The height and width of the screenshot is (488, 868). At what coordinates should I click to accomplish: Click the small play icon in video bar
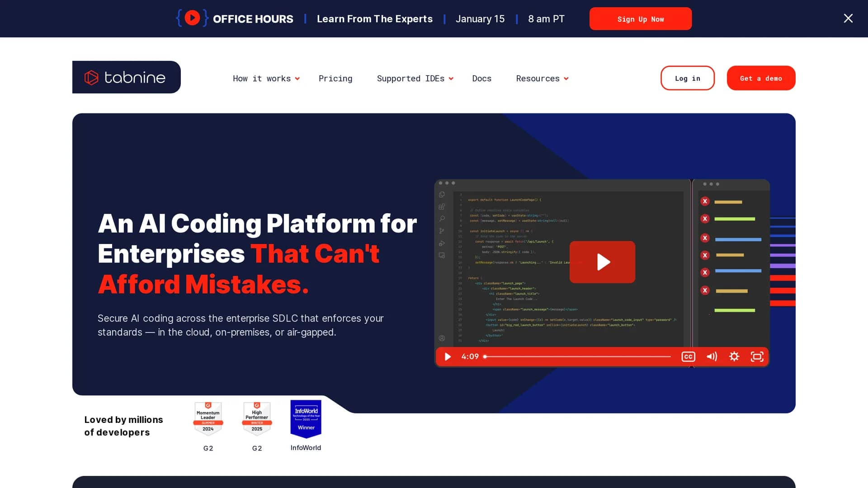coord(448,357)
